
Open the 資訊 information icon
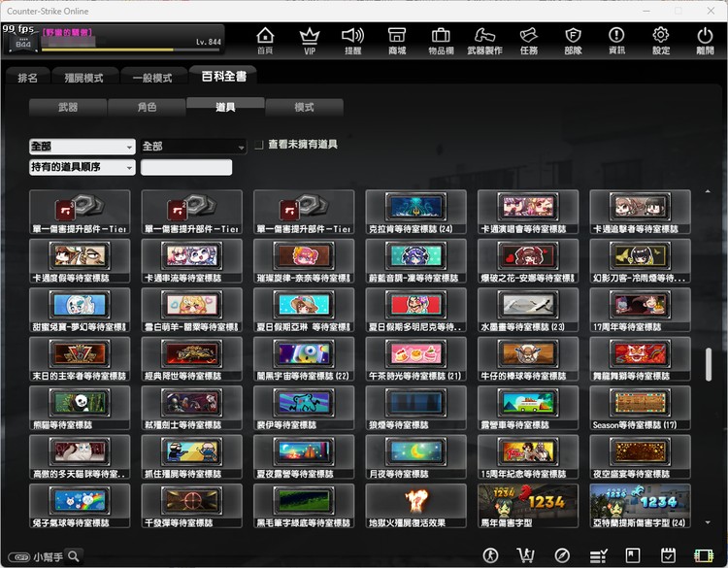click(x=616, y=41)
